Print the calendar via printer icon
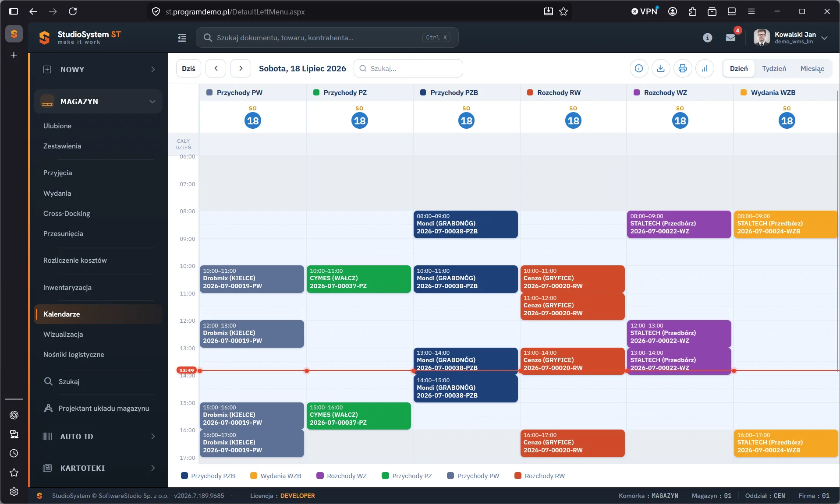The width and height of the screenshot is (840, 504). coord(683,68)
